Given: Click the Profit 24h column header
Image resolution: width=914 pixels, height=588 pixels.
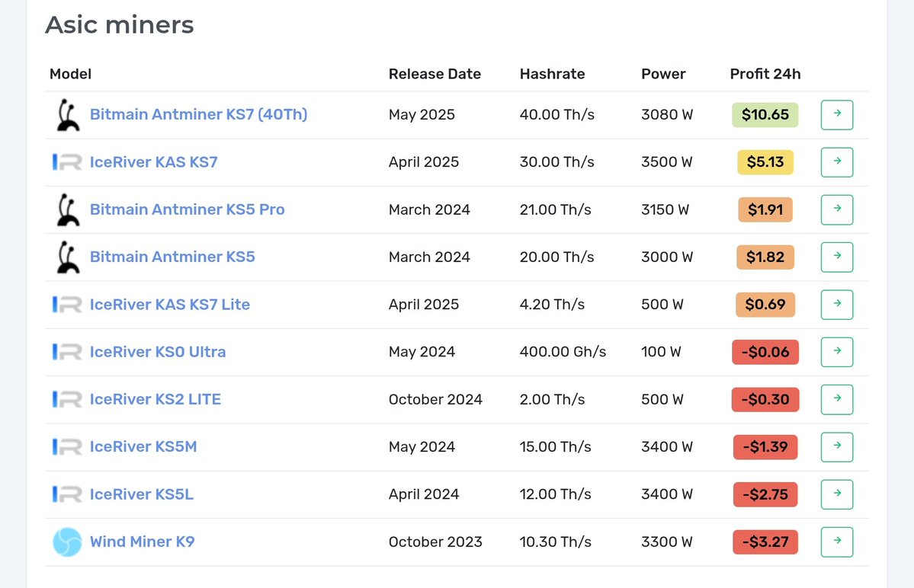Looking at the screenshot, I should (x=765, y=74).
